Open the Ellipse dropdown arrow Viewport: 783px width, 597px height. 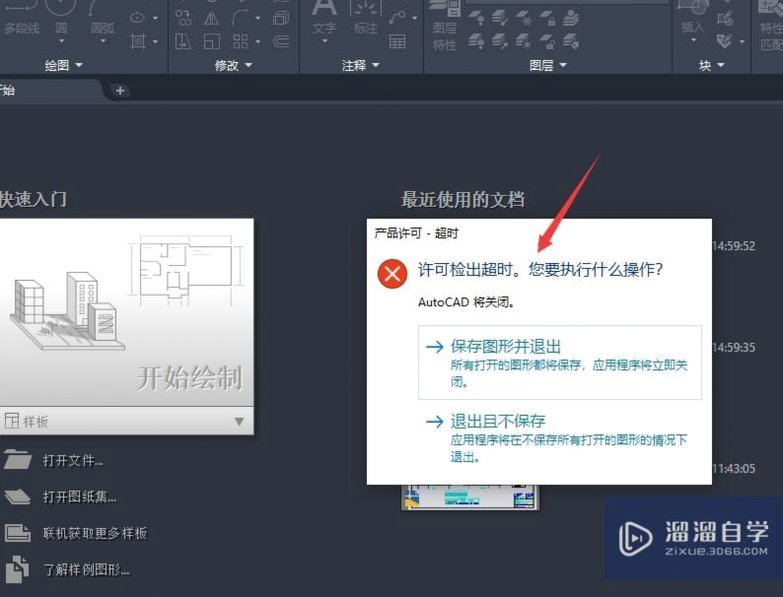click(155, 18)
